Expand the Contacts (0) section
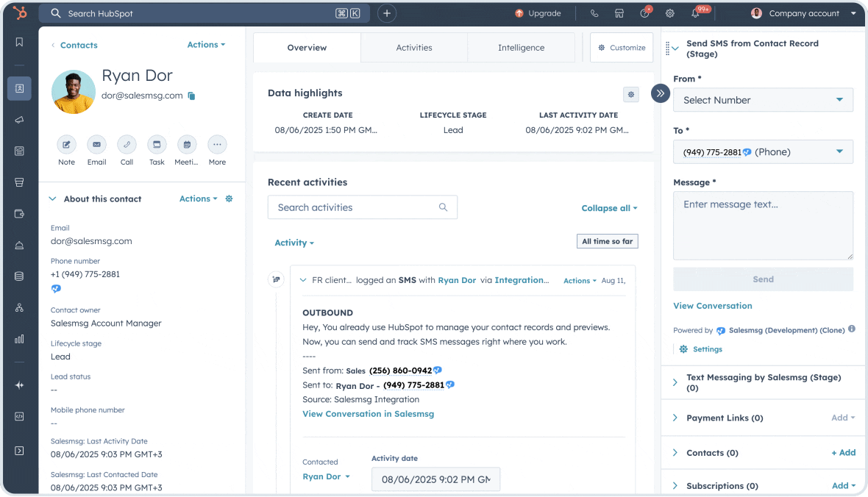This screenshot has height=497, width=868. pos(675,453)
